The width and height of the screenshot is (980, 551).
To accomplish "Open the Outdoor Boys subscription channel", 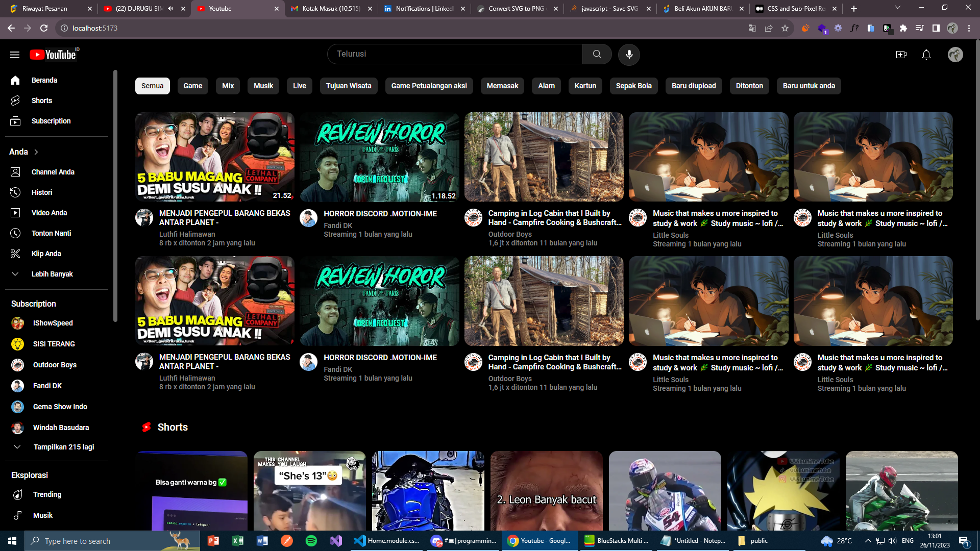I will pyautogui.click(x=54, y=365).
